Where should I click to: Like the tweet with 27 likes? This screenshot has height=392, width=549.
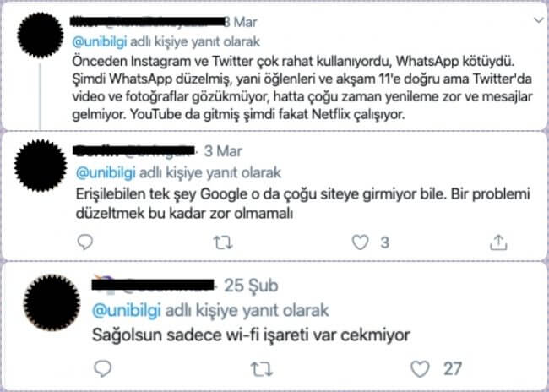[x=420, y=369]
